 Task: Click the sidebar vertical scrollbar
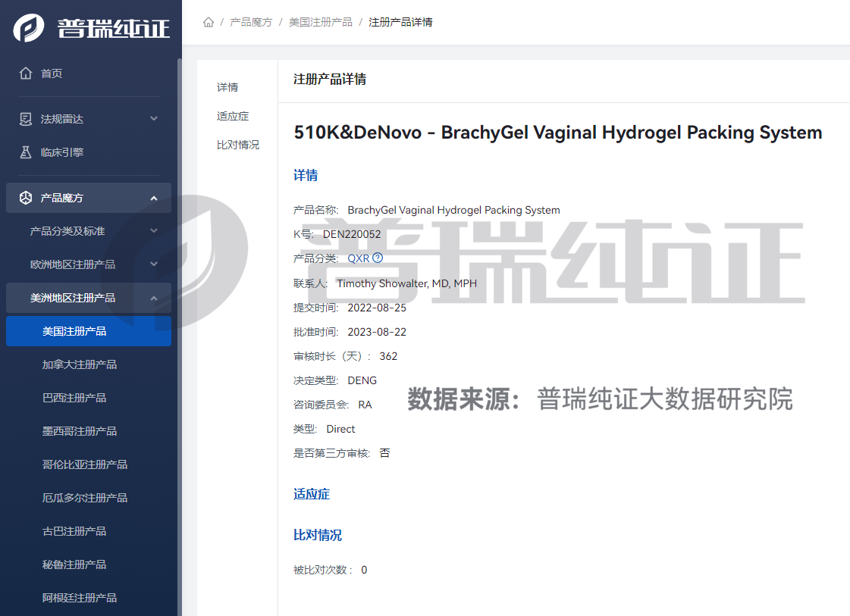[x=180, y=336]
